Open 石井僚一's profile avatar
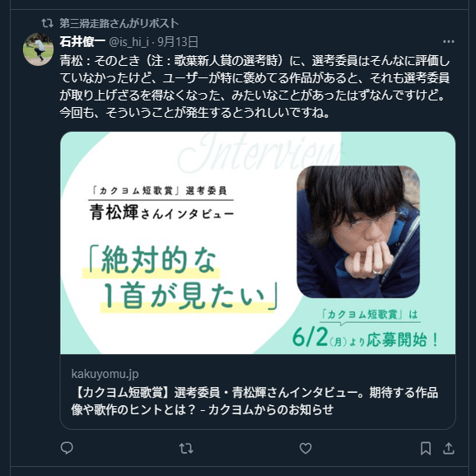The image size is (476, 476). pyautogui.click(x=38, y=49)
